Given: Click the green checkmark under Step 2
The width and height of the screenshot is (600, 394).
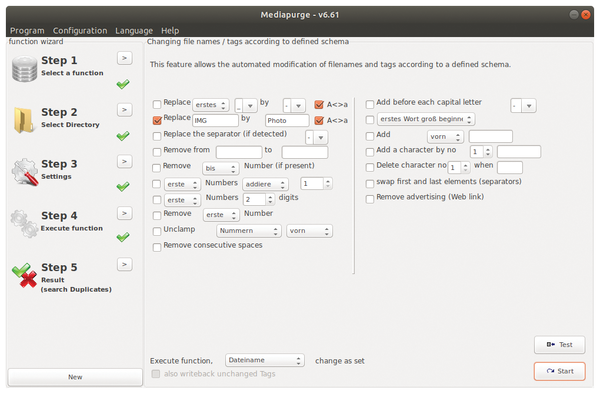Looking at the screenshot, I should click(123, 135).
